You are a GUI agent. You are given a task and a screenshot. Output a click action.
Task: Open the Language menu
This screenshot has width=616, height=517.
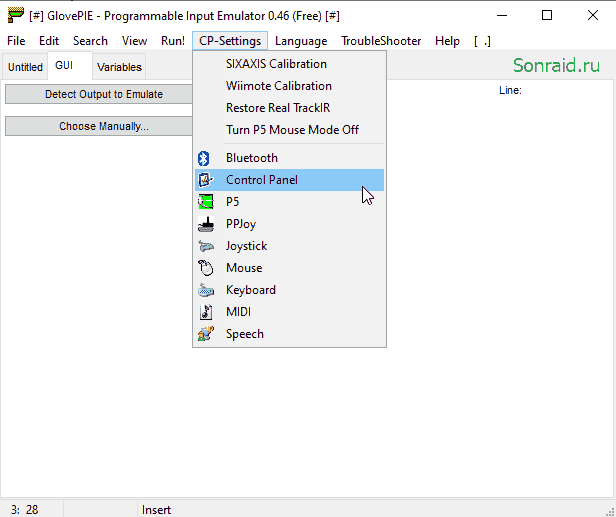tap(301, 41)
